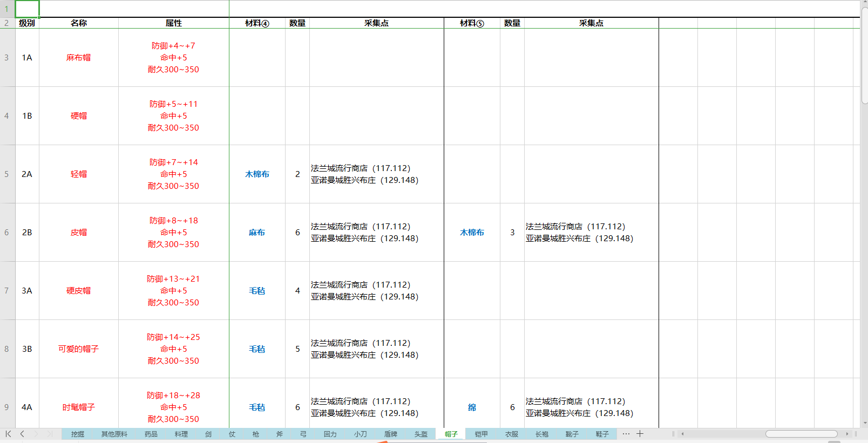The image size is (868, 443).
Task: Jump to the first sheet tab
Action: (x=8, y=434)
